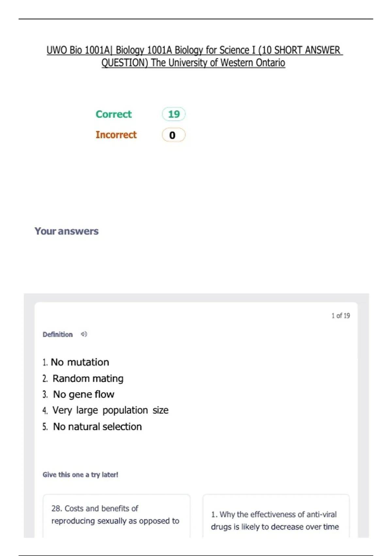The height and width of the screenshot is (556, 392).
Task: Choose answer card 28 about costs and benefits
Action: tap(117, 516)
